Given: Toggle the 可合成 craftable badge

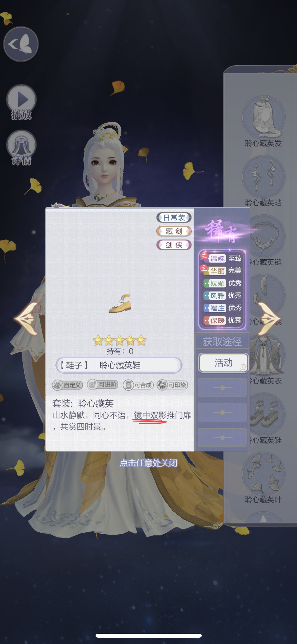Looking at the screenshot, I should coord(138,385).
